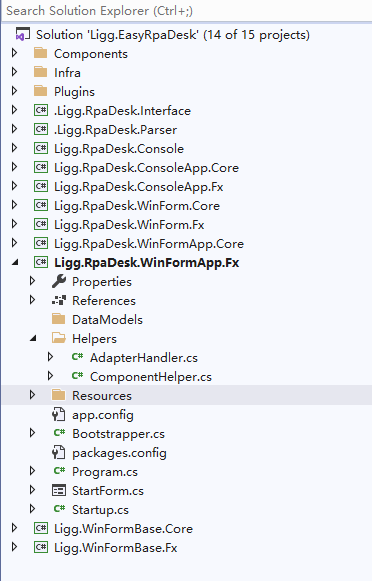Click the References icon
The width and height of the screenshot is (372, 581).
tap(59, 301)
